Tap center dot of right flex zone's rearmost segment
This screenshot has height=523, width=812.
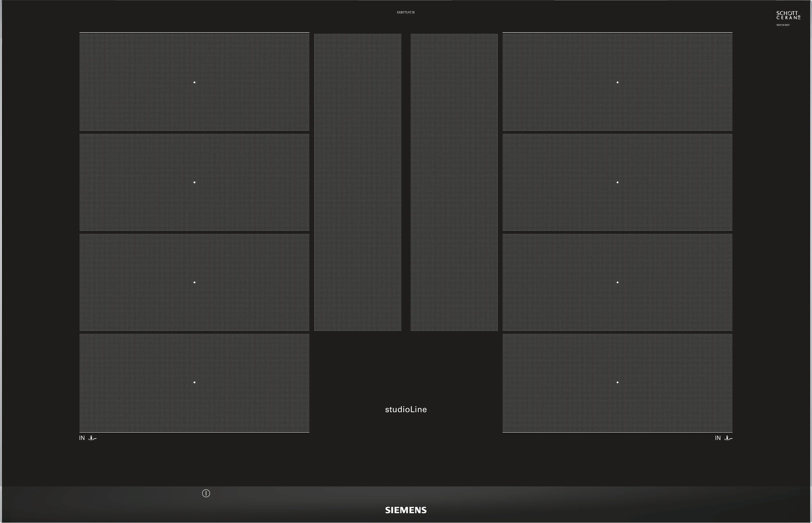[617, 82]
